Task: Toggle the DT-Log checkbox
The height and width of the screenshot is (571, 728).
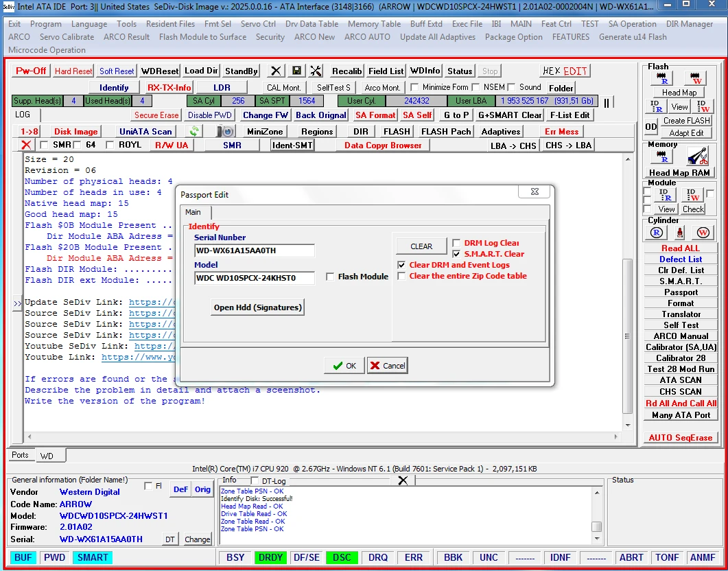Action: pyautogui.click(x=255, y=480)
